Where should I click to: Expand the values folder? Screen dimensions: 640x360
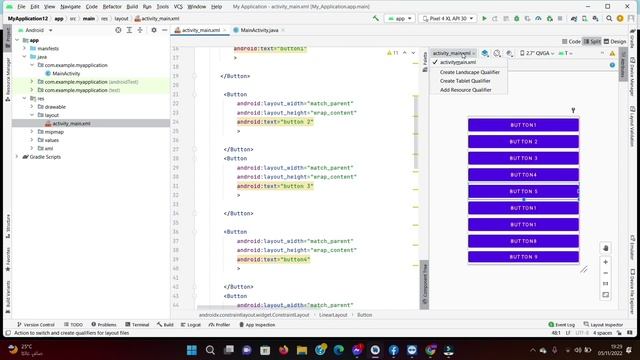coord(32,140)
